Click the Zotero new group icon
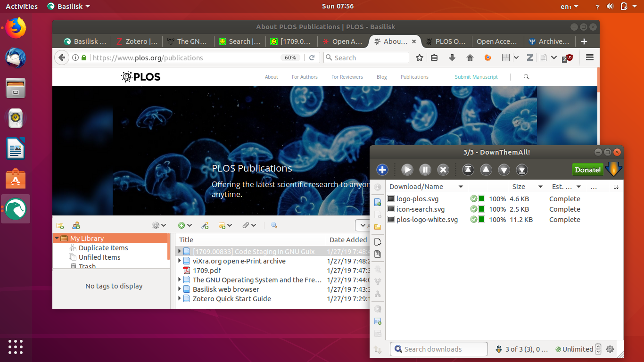 (76, 226)
